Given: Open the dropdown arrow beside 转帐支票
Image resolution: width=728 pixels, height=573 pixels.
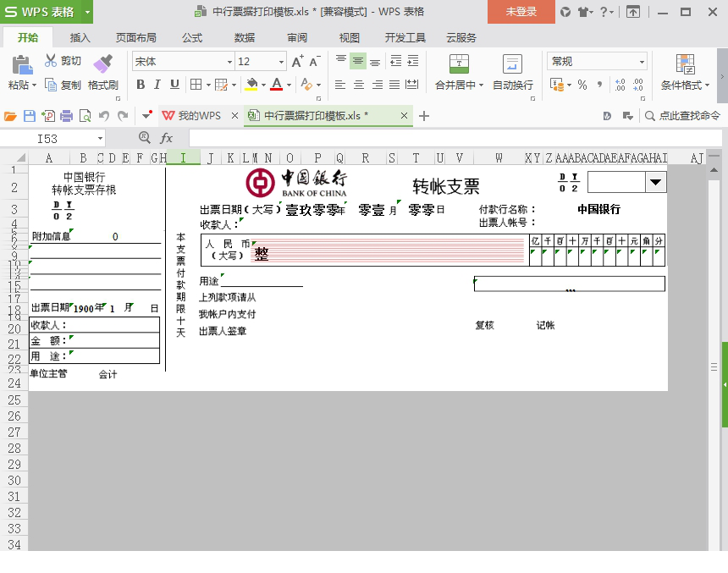Looking at the screenshot, I should tap(655, 182).
